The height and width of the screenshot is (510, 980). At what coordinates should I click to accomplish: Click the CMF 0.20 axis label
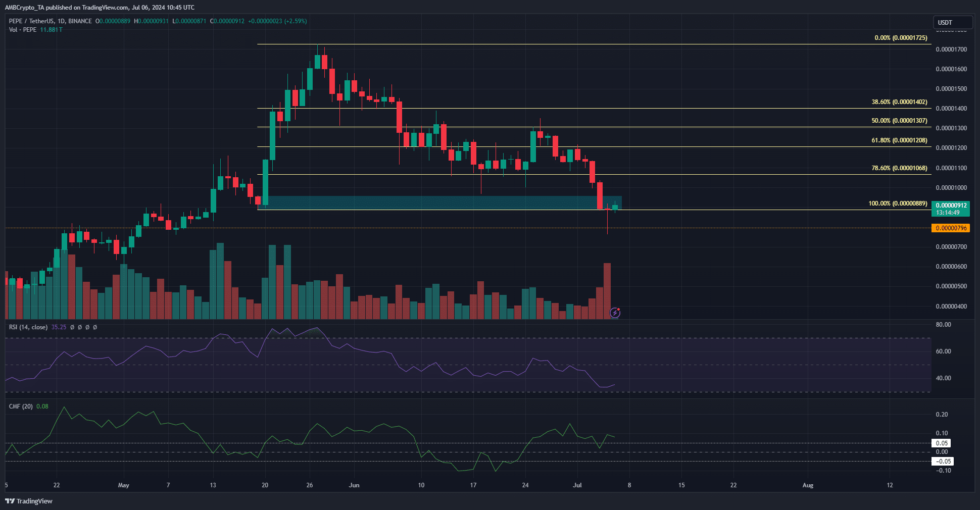coord(942,415)
